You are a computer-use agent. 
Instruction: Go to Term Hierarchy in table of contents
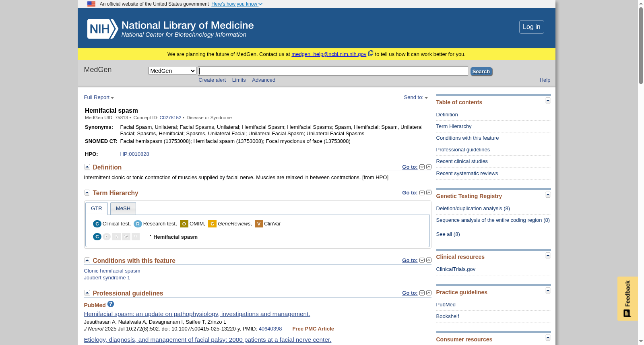click(454, 126)
